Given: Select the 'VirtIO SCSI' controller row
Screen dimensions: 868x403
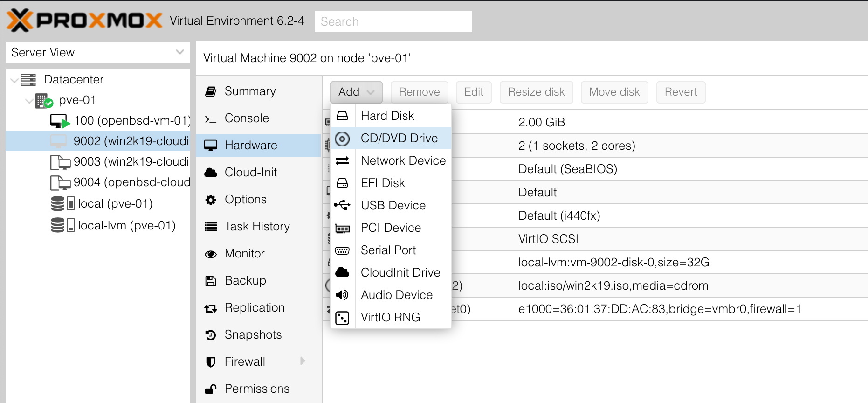Looking at the screenshot, I should point(595,239).
